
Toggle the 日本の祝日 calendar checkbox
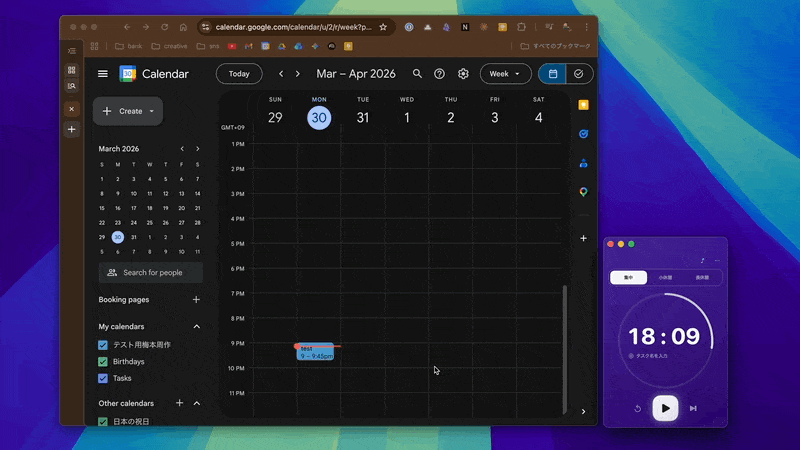pos(103,421)
